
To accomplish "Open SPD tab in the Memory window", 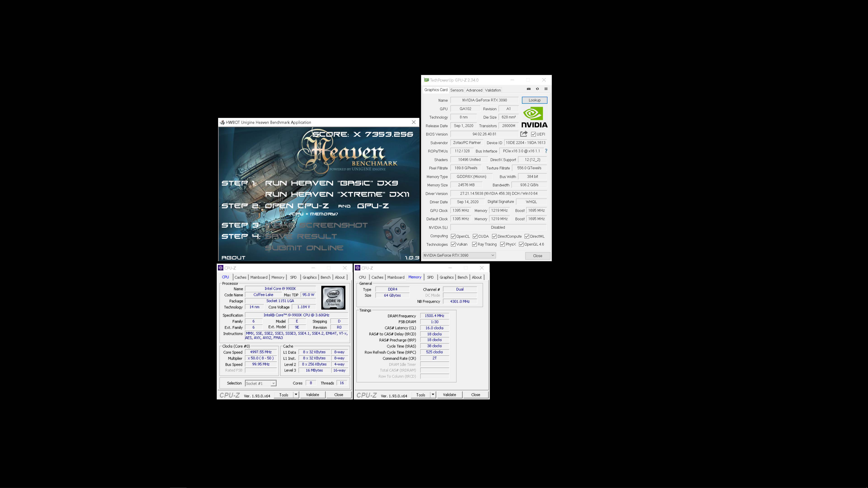I will [x=430, y=277].
